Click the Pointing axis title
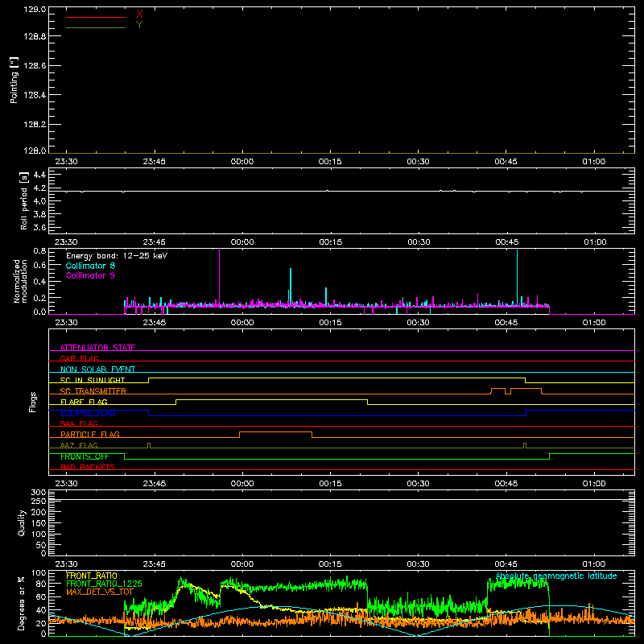 [x=14, y=80]
